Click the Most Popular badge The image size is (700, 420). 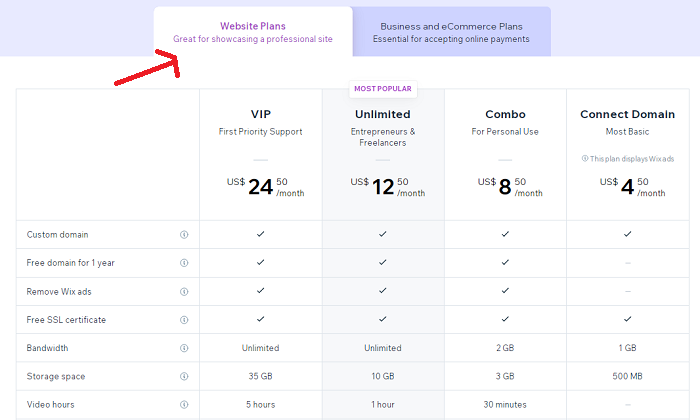(x=383, y=89)
